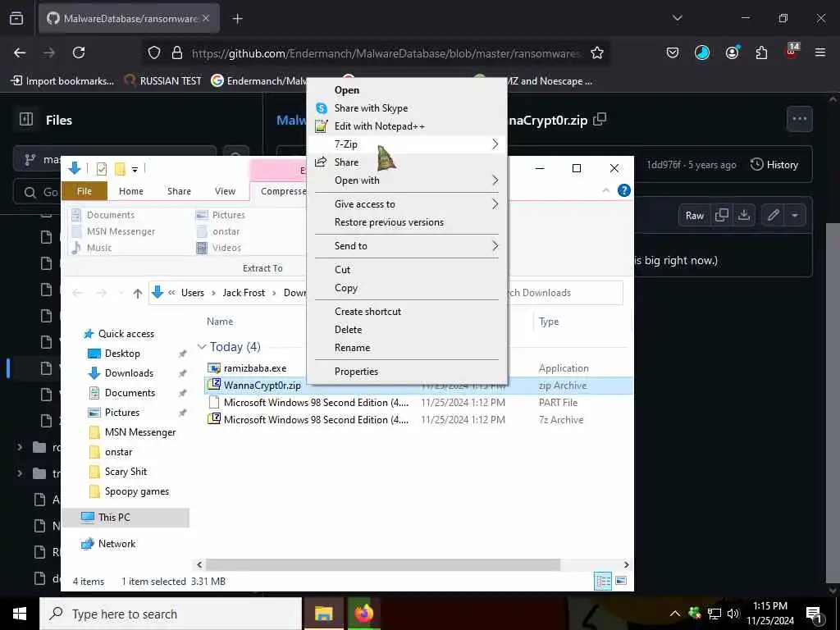Expand the Open with submenu

[407, 180]
